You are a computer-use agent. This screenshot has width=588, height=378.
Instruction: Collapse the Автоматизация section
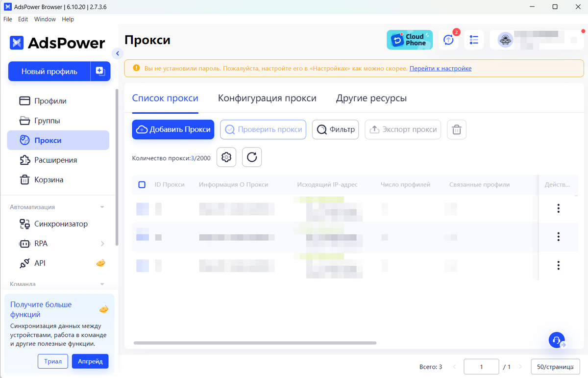(102, 207)
